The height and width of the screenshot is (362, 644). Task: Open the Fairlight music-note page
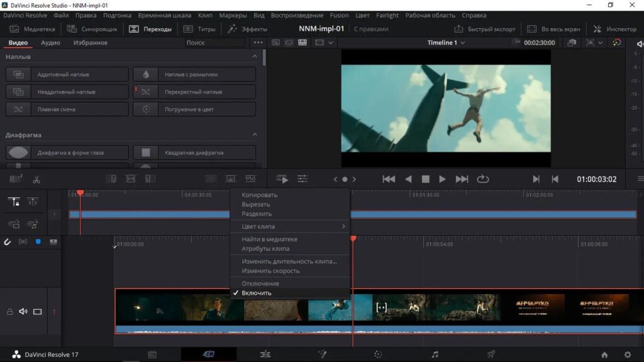[435, 354]
